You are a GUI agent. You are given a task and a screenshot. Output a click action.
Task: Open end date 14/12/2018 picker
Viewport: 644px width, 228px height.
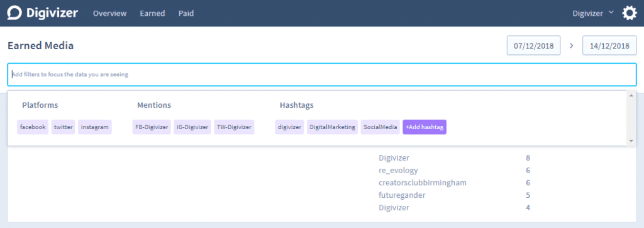click(609, 46)
